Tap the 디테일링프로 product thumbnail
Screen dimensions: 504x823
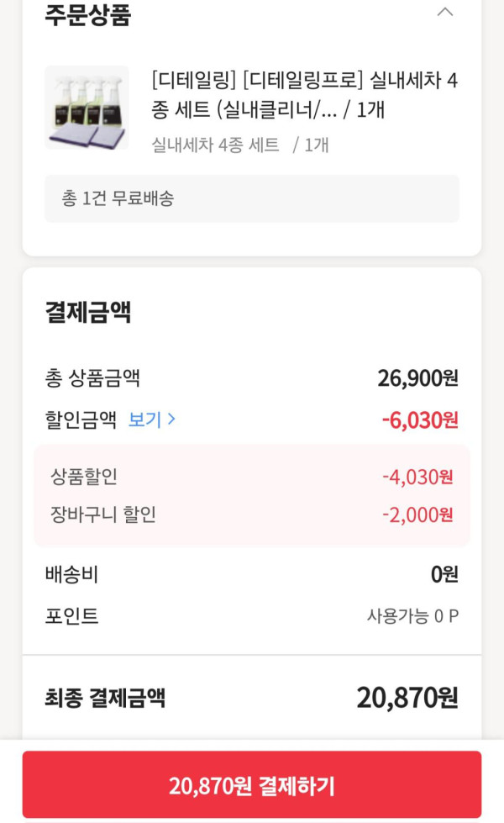click(x=87, y=108)
